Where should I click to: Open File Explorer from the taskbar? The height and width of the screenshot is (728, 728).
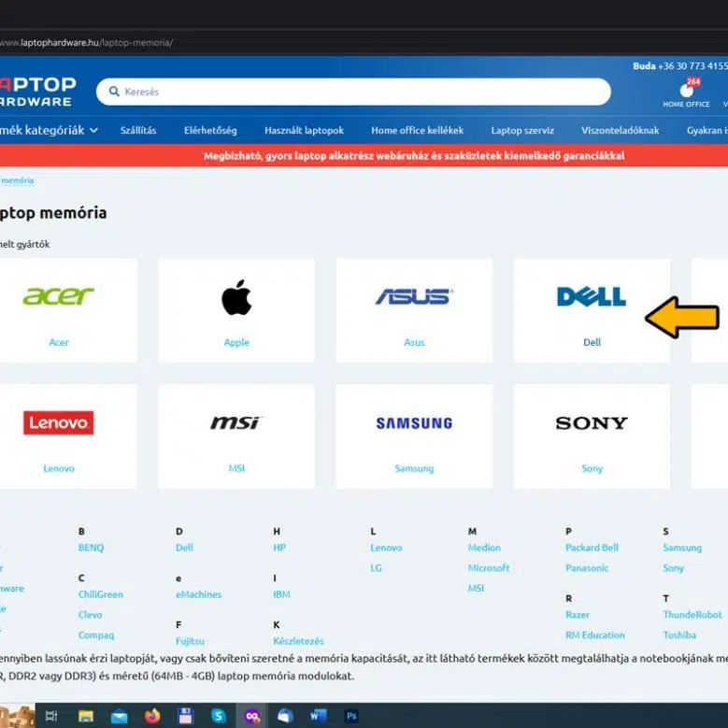86,717
